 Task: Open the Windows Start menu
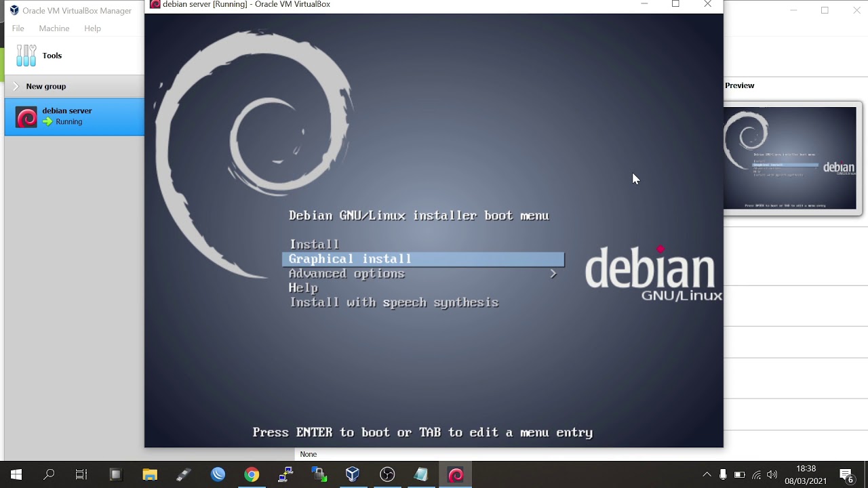tap(16, 474)
